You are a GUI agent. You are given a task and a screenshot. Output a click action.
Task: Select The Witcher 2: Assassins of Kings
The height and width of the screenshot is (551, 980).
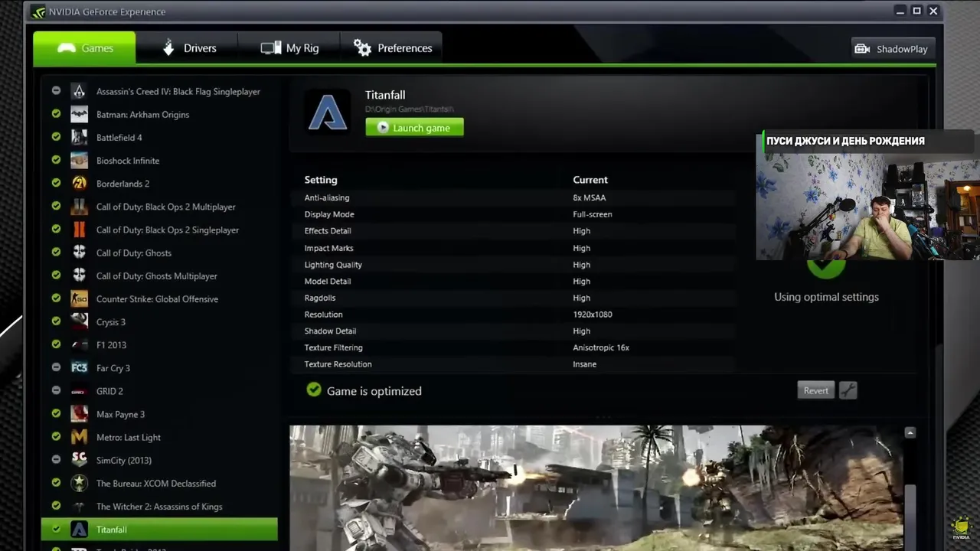coord(159,506)
